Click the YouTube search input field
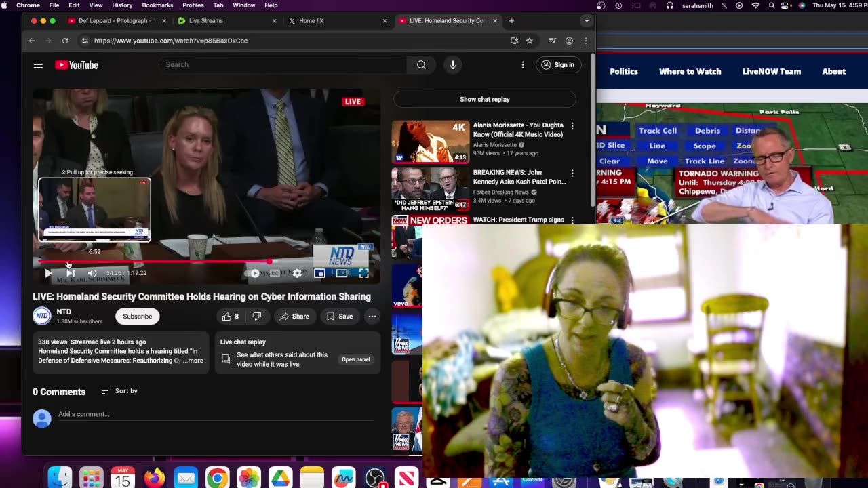This screenshot has height=488, width=868. pos(283,64)
